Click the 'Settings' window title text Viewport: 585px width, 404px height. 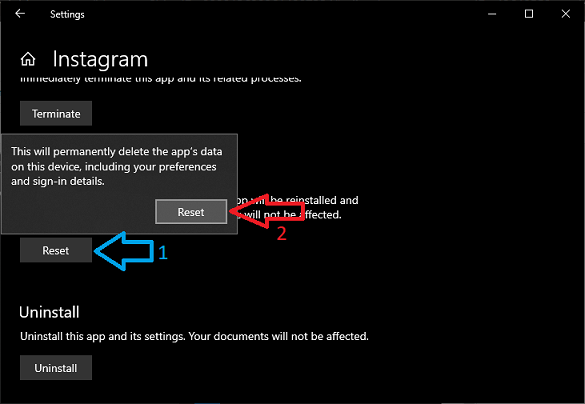click(x=67, y=15)
